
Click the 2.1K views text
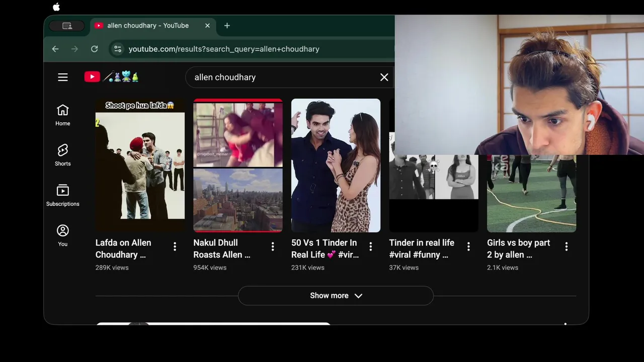503,267
